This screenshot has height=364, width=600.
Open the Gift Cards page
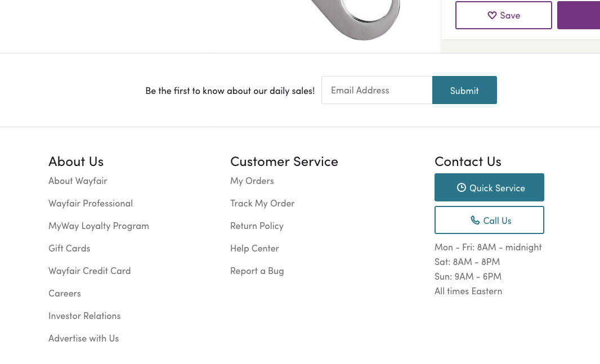tap(69, 248)
